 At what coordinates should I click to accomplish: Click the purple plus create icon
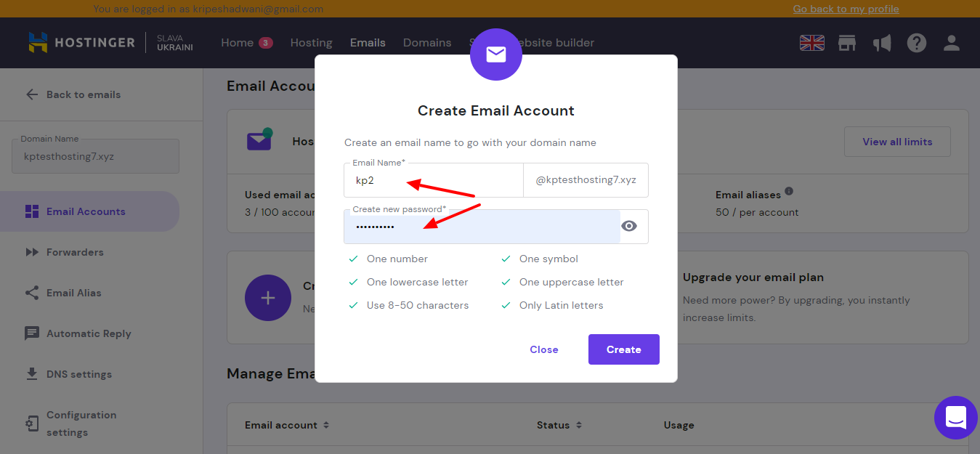268,298
